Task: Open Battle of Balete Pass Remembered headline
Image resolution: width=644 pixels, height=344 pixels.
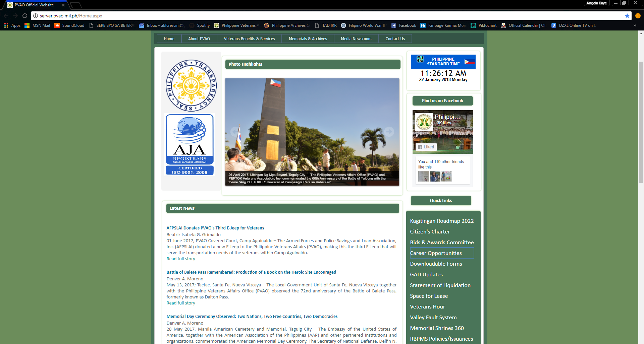Action: click(251, 272)
